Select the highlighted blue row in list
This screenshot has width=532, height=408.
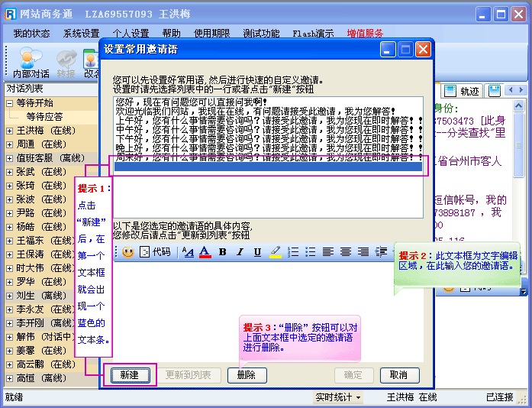point(267,167)
